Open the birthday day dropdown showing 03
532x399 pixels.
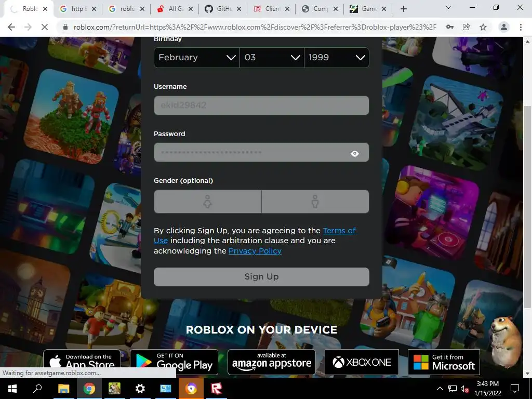pos(272,57)
